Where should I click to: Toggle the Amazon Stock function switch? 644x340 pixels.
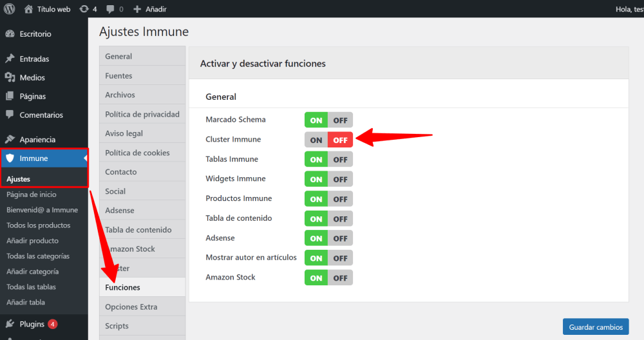[328, 278]
